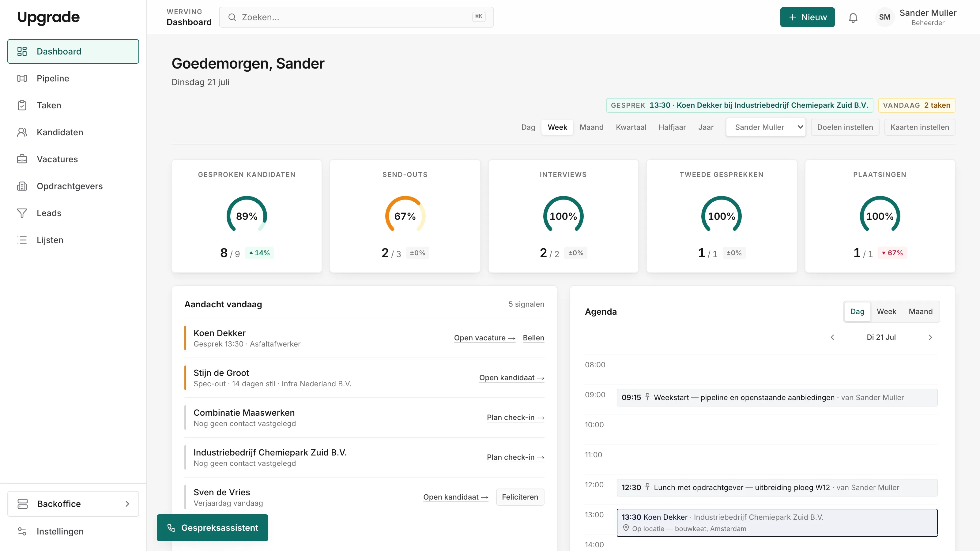
Task: Go to previous agenda day
Action: (x=832, y=337)
